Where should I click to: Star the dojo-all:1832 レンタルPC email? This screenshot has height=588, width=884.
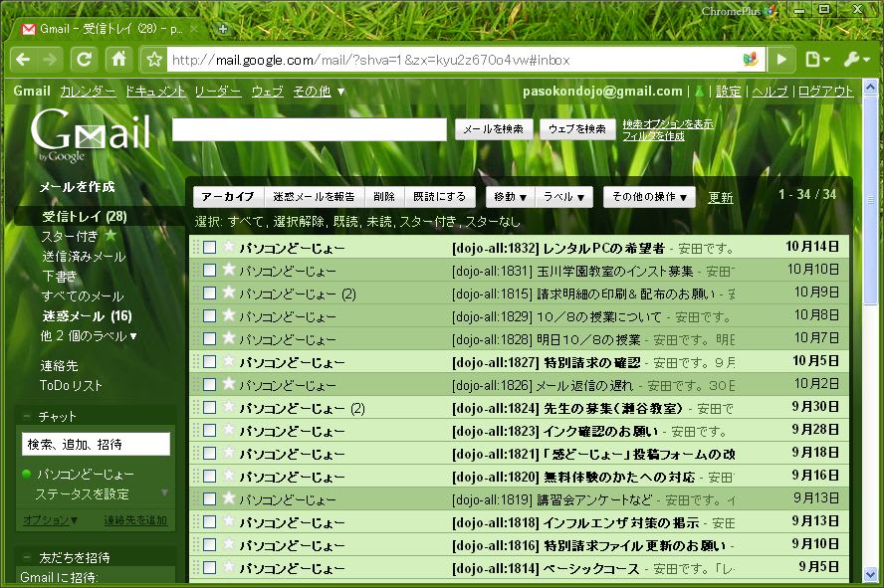(x=228, y=248)
